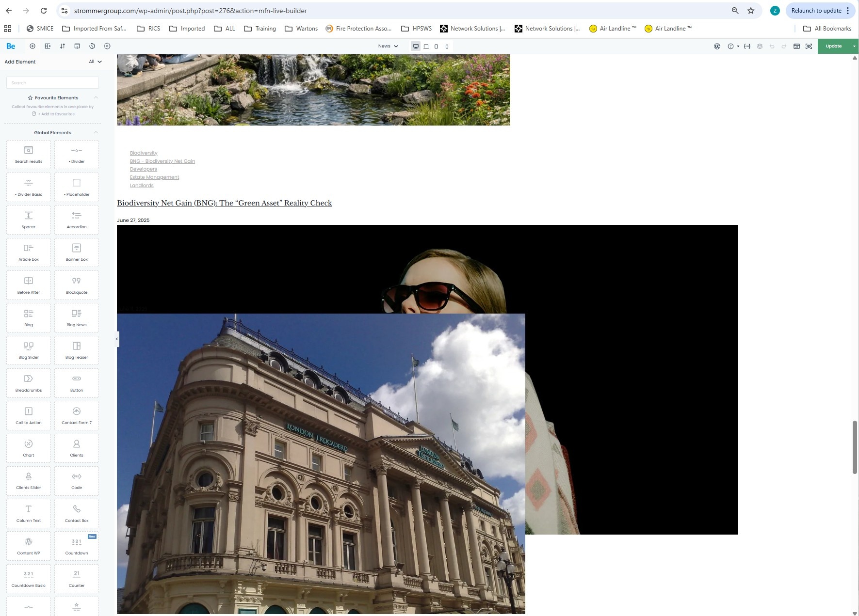
Task: Open the All elements filter dropdown
Action: click(95, 62)
